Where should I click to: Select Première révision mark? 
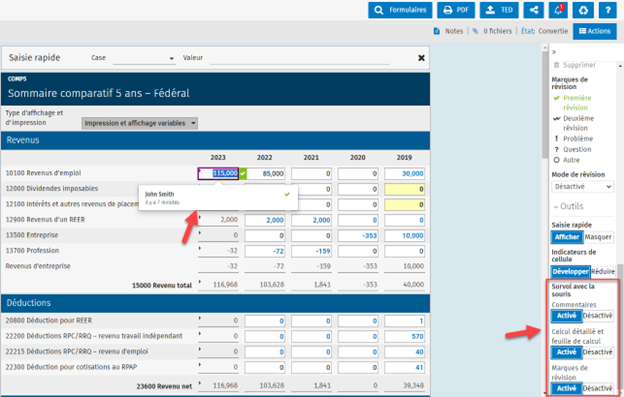pos(573,103)
